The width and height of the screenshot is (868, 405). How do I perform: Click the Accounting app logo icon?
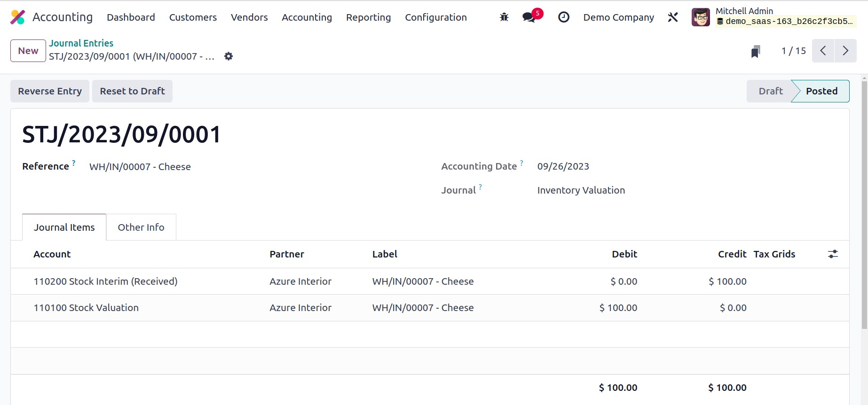tap(18, 17)
